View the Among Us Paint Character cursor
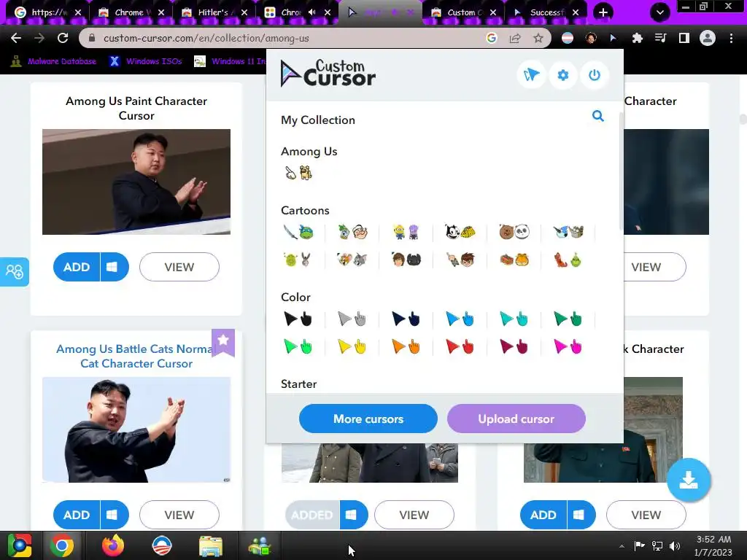747x560 pixels. point(179,267)
